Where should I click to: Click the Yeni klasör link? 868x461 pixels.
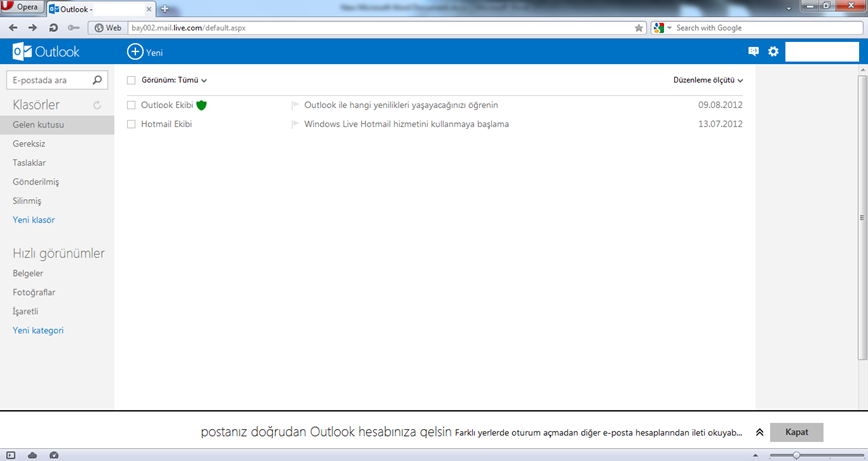click(34, 220)
